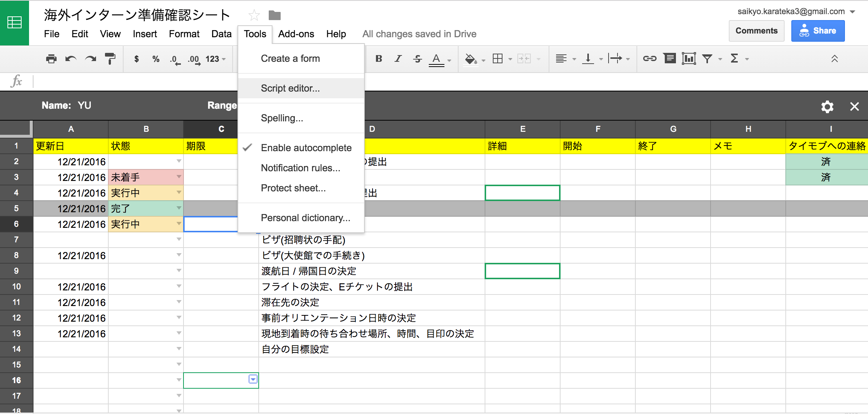Click the filter funnel icon
868x414 pixels.
(707, 59)
